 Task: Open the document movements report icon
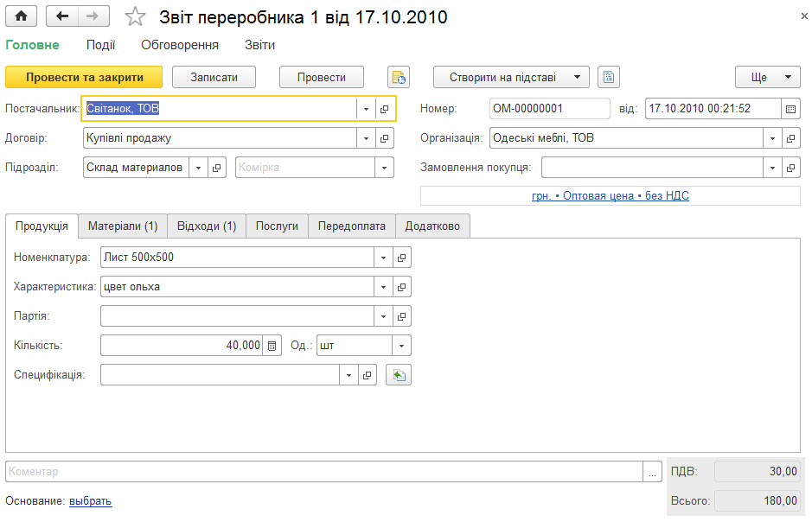[399, 77]
